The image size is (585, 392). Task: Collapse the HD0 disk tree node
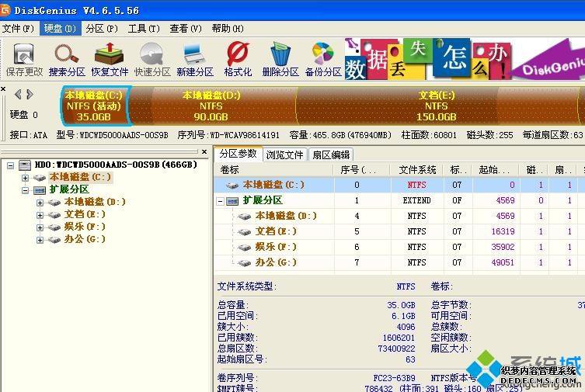[x=10, y=165]
